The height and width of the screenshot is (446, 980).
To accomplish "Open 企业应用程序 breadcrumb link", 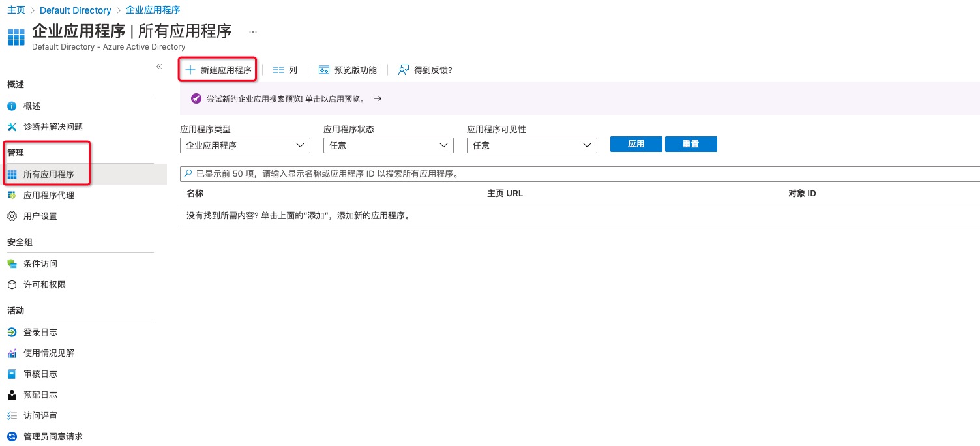I will tap(153, 10).
